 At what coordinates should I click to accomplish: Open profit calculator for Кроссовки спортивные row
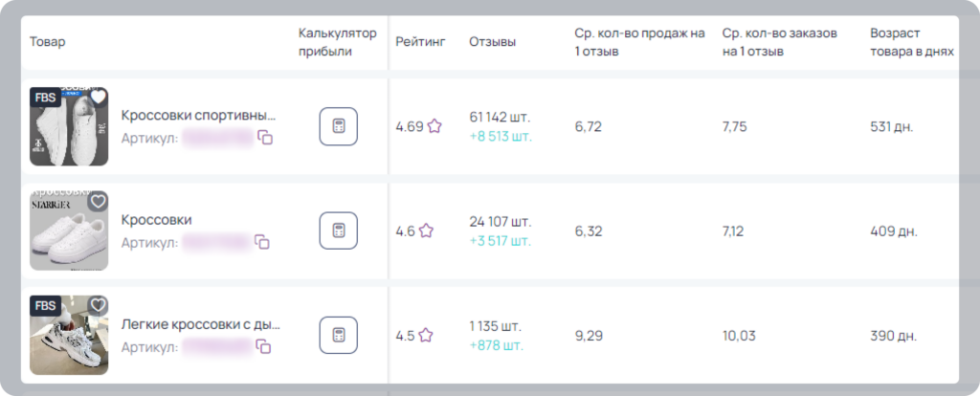point(338,127)
